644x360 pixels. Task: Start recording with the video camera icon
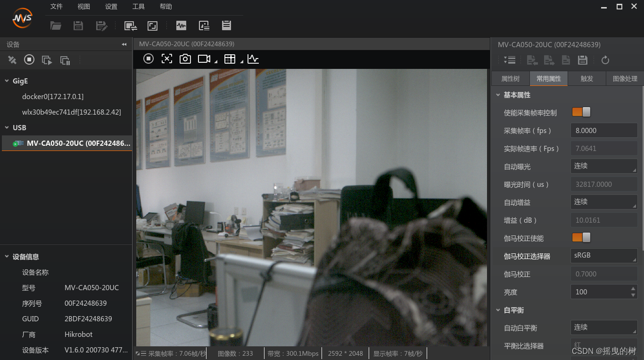click(x=204, y=59)
